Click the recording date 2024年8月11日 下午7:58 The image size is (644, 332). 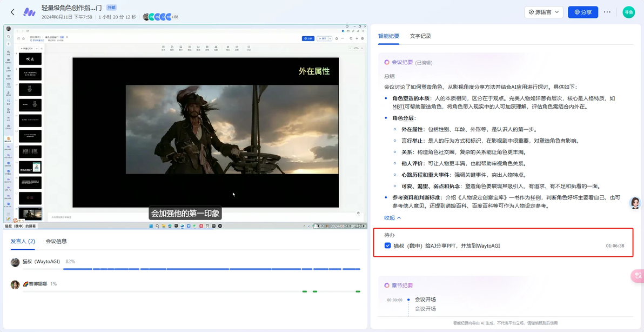(67, 17)
